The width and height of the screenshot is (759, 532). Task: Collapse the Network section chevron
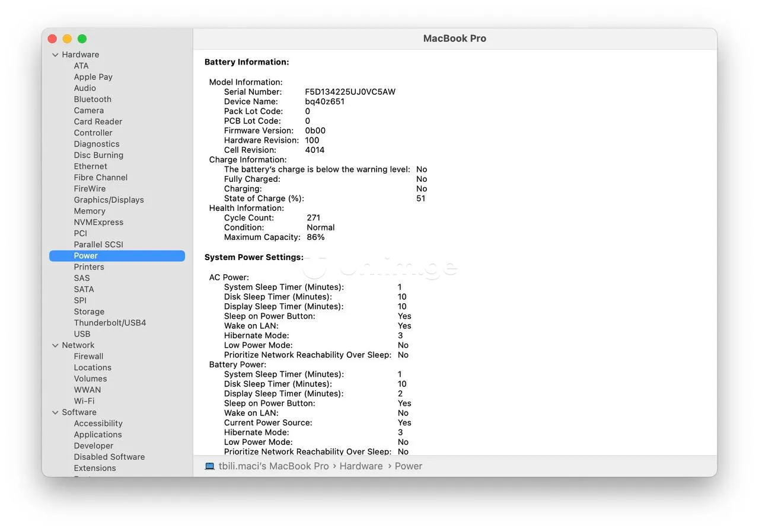point(55,345)
